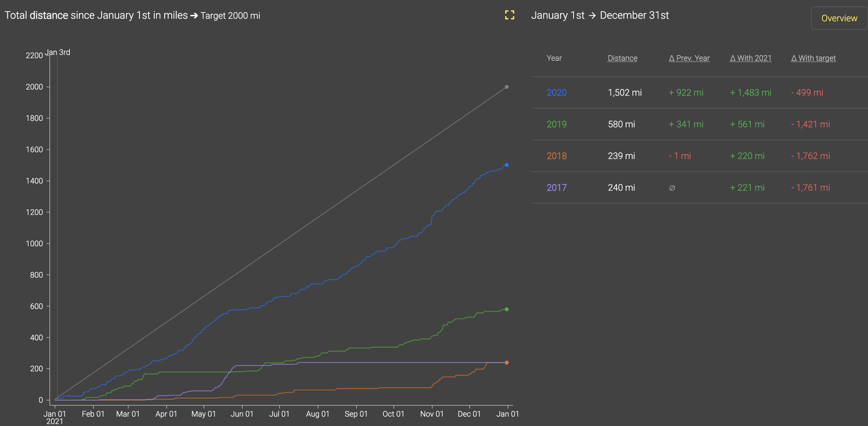Click the yellow fullscreen expand icon
Viewport: 868px width, 426px height.
[x=510, y=15]
